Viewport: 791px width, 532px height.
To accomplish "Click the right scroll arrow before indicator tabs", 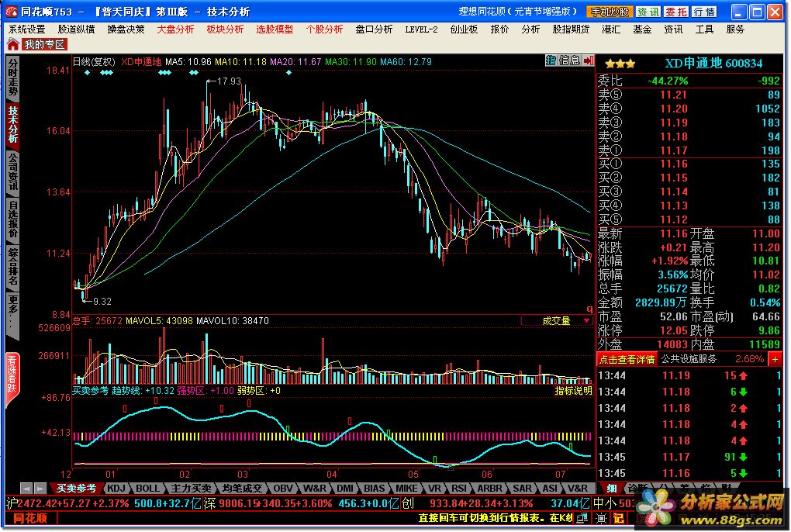I will (x=40, y=488).
